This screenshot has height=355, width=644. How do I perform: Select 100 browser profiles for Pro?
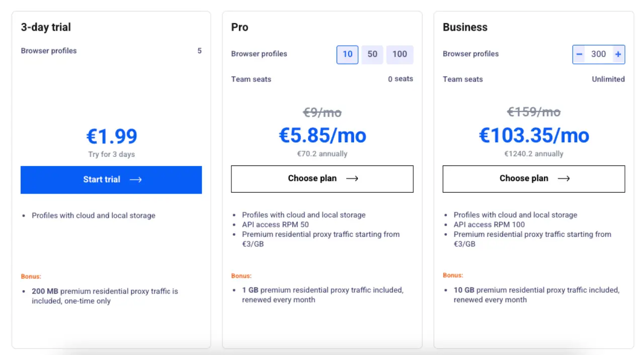[x=399, y=54]
